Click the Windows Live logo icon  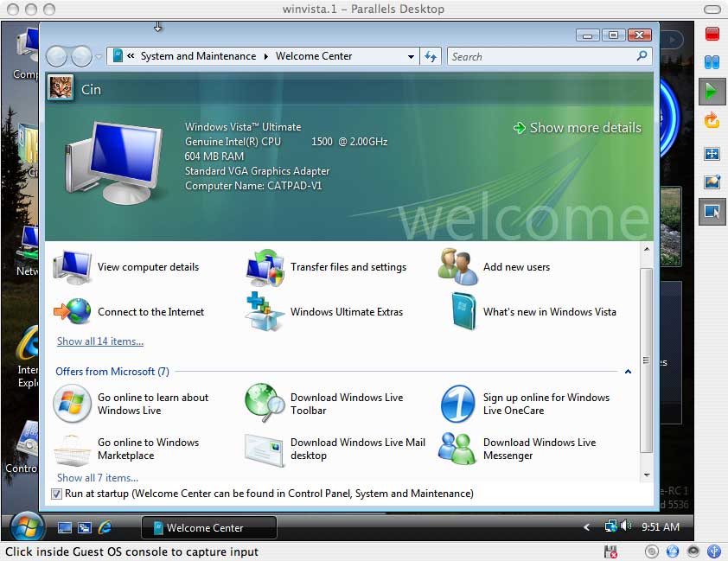tap(72, 403)
